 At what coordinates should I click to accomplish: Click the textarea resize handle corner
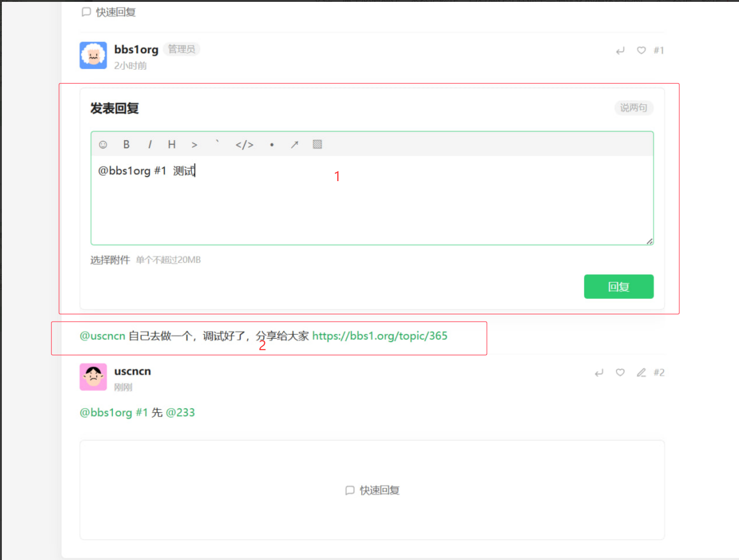pyautogui.click(x=650, y=241)
